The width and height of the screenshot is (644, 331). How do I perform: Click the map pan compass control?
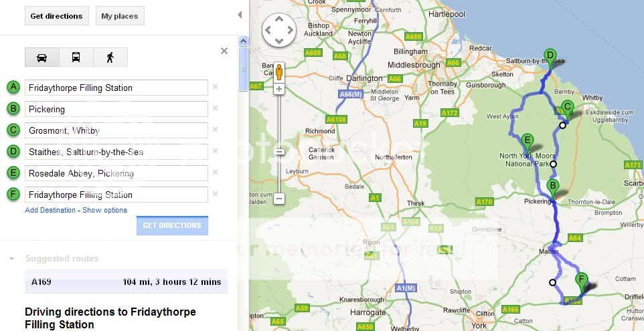[x=278, y=30]
